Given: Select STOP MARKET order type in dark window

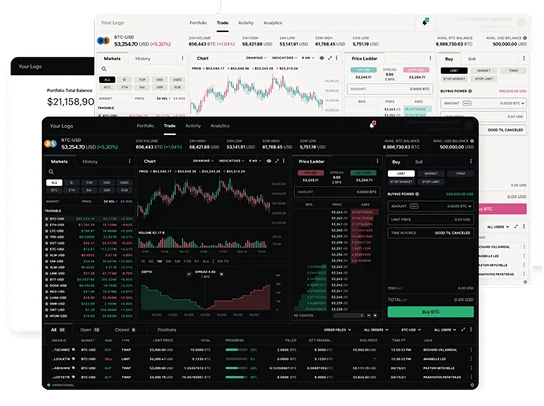Looking at the screenshot, I should pyautogui.click(x=401, y=181).
